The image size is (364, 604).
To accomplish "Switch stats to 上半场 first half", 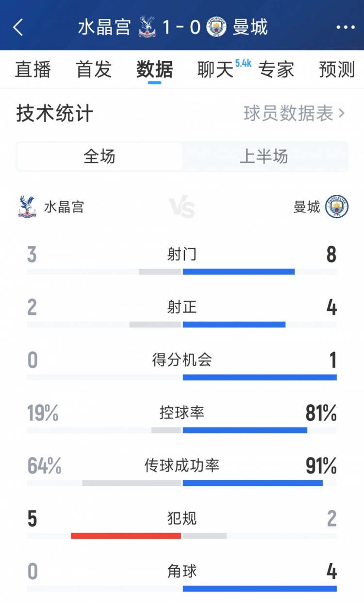I will coord(264,156).
